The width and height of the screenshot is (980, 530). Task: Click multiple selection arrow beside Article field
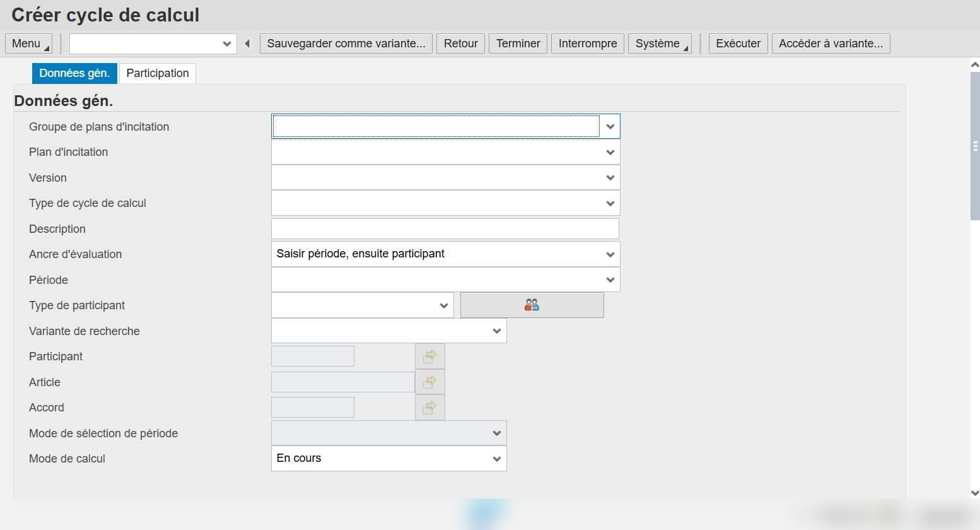click(429, 382)
